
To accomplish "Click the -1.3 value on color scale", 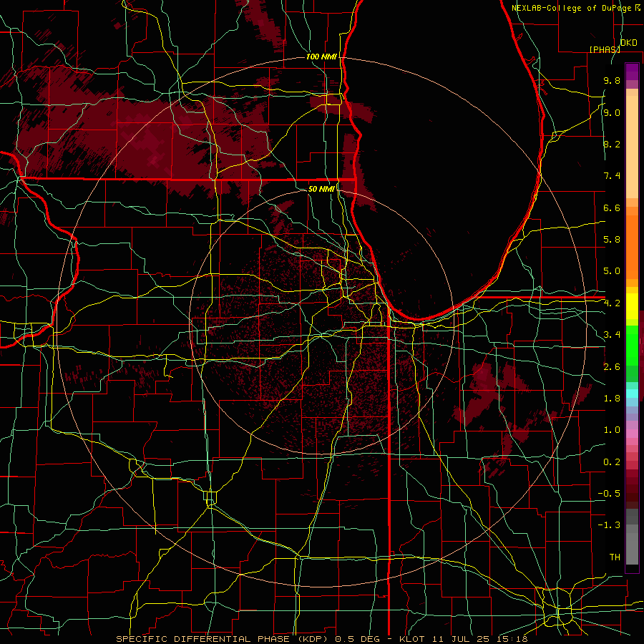I will 609,525.
